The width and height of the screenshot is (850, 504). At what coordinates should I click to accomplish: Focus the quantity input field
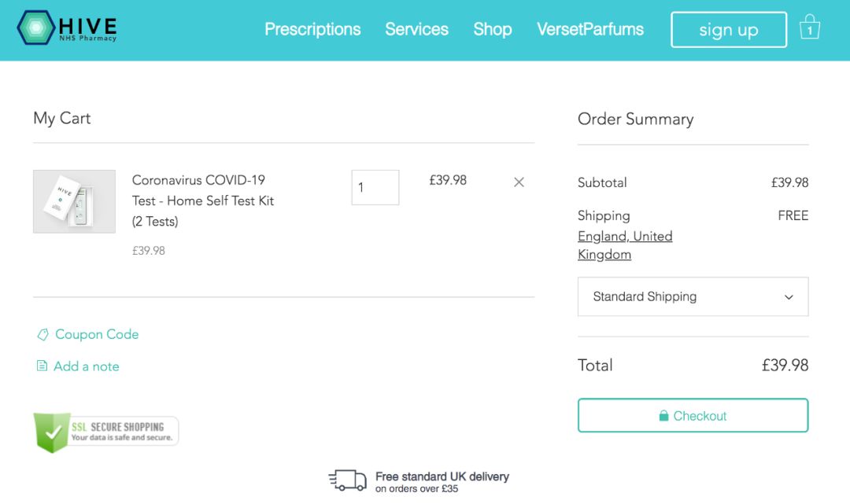[375, 188]
